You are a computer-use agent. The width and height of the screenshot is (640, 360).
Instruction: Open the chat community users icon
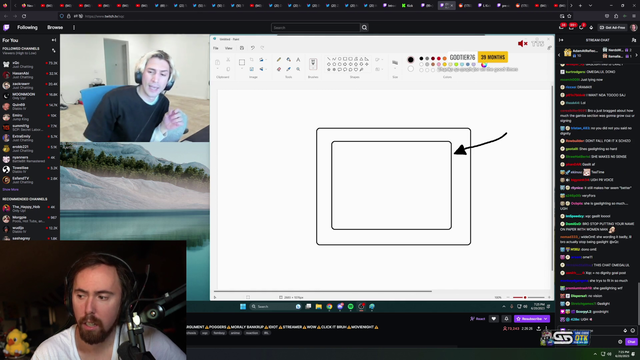(633, 40)
